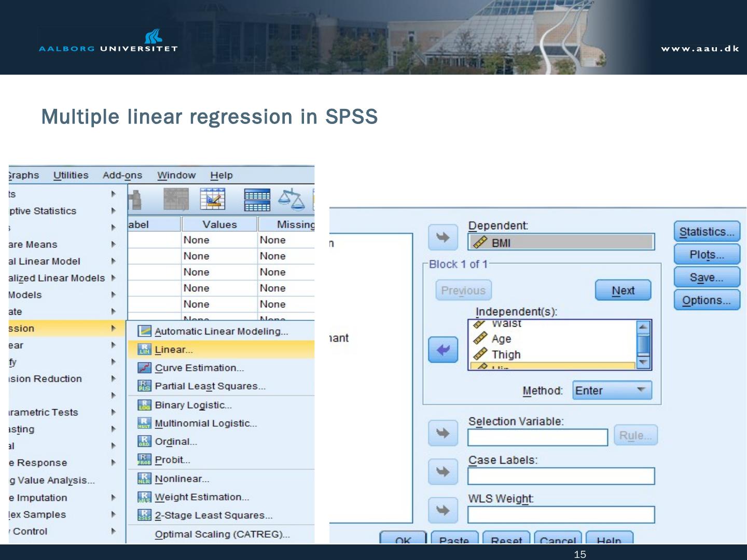Click the Plots... button

(707, 255)
